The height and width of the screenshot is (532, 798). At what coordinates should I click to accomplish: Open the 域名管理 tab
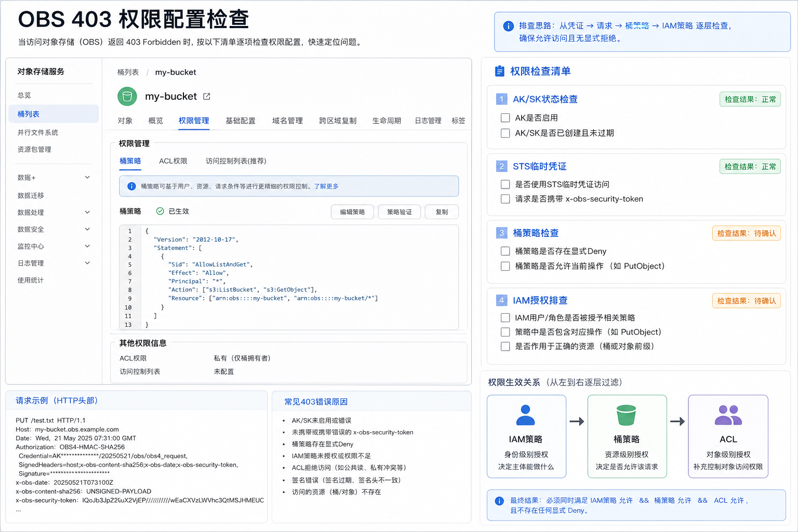(x=287, y=121)
